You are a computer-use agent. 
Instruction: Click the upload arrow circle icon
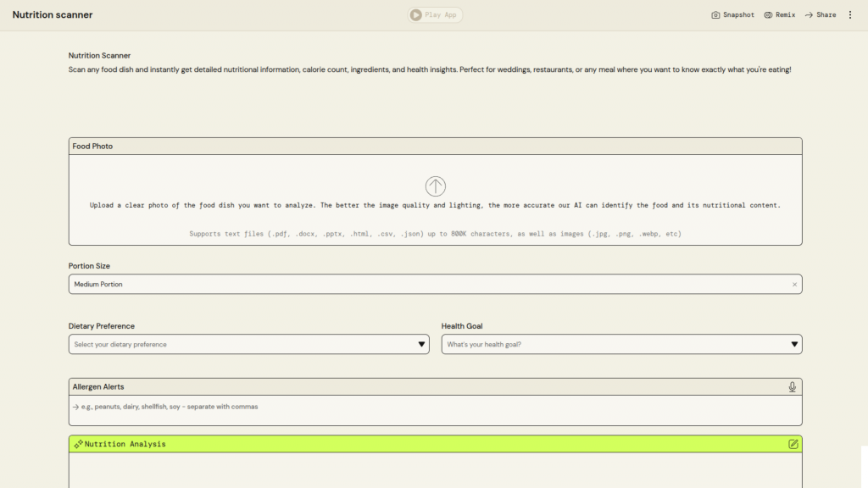435,186
